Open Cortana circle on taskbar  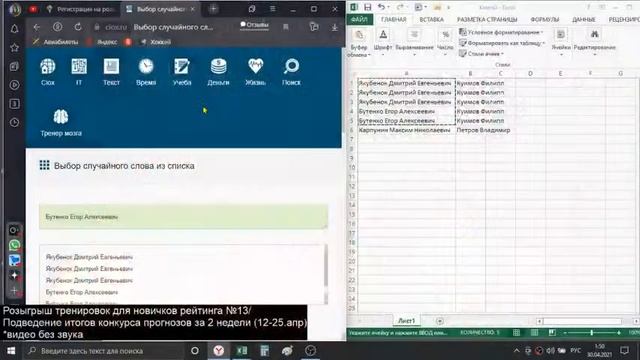click(x=195, y=351)
